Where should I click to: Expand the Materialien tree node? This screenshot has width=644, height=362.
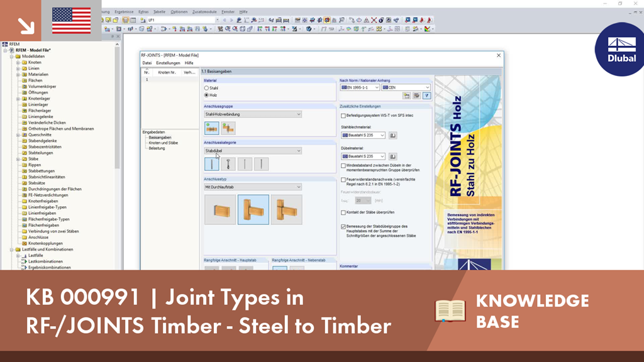click(18, 75)
